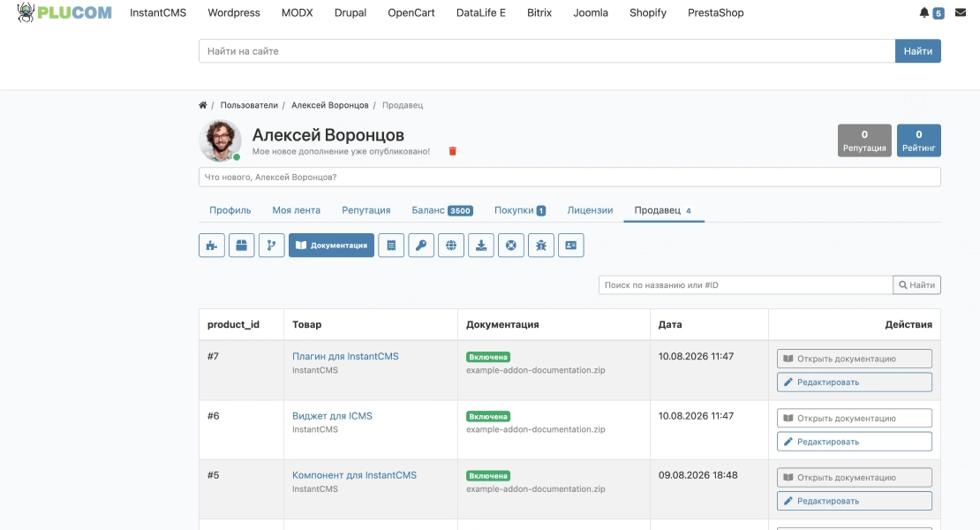This screenshot has height=530, width=980.
Task: Open the Wordpress menu item
Action: (x=234, y=12)
